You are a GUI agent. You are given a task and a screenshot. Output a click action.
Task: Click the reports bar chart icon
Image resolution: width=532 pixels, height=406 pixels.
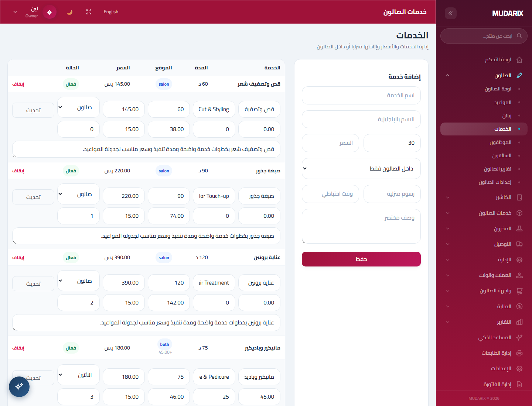click(519, 322)
